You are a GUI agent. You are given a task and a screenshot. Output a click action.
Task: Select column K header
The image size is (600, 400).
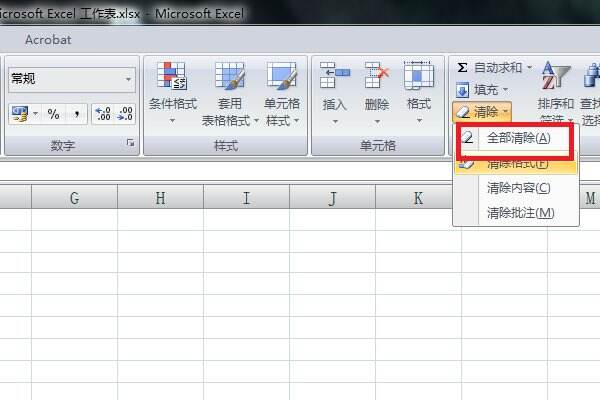pos(418,198)
